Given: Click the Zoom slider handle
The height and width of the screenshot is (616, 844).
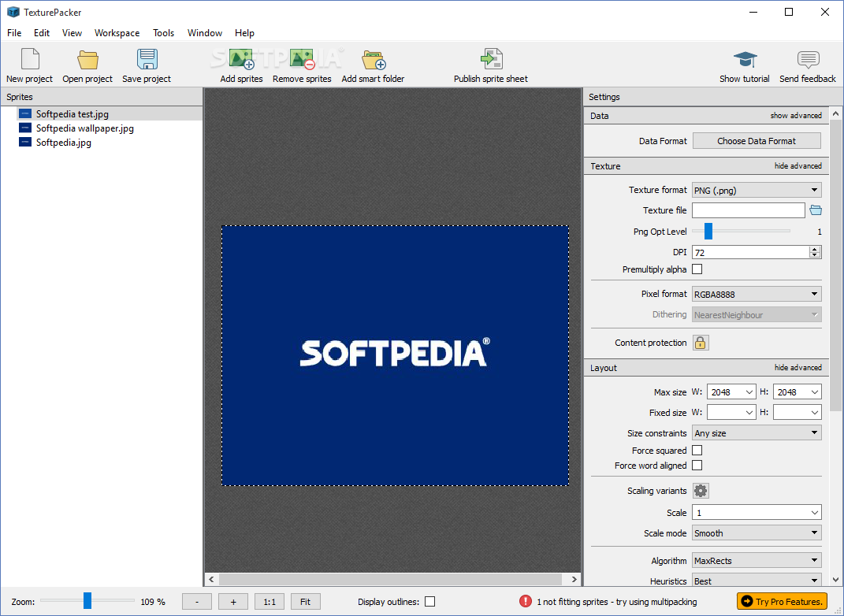Looking at the screenshot, I should click(87, 600).
